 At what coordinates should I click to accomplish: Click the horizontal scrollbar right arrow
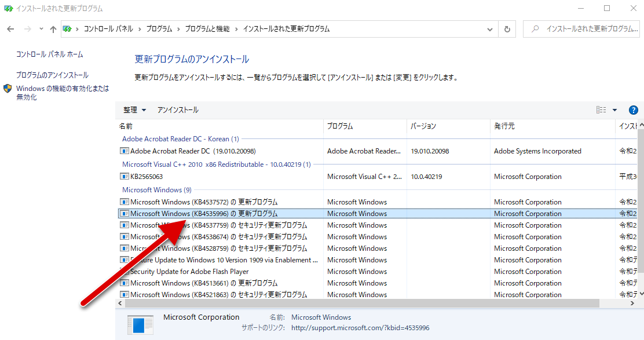pyautogui.click(x=632, y=304)
